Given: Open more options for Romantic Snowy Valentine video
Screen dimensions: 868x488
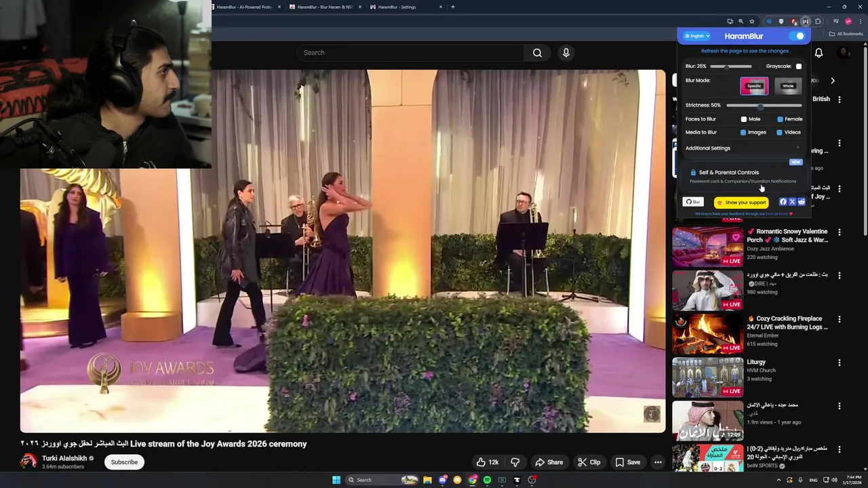Looking at the screenshot, I should pos(840,232).
